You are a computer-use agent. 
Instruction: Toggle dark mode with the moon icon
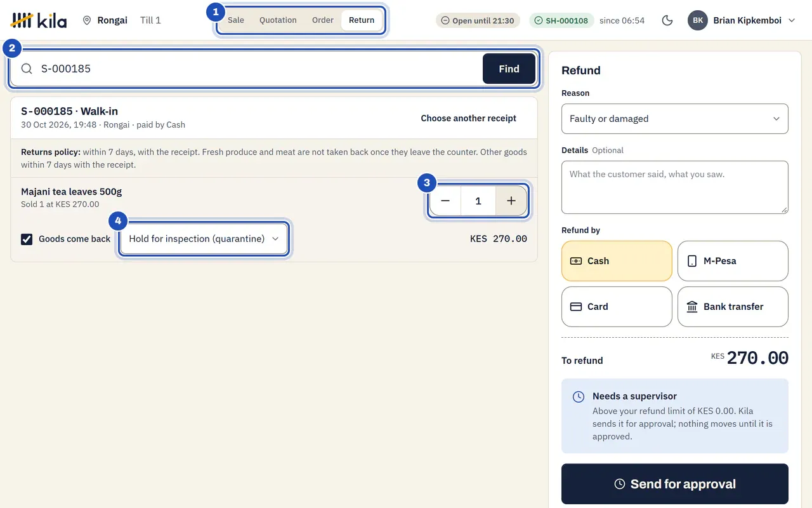(667, 20)
